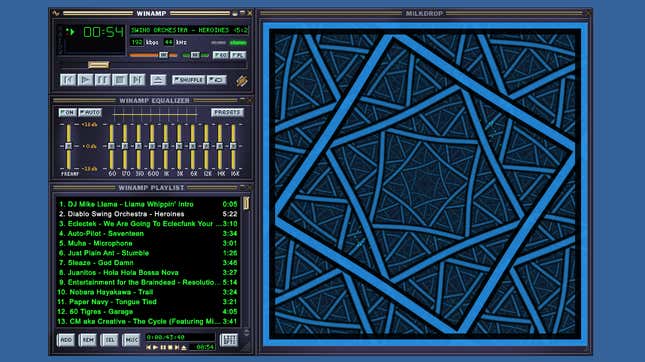
Task: Click the main Play button in Winamp
Action: pos(85,79)
